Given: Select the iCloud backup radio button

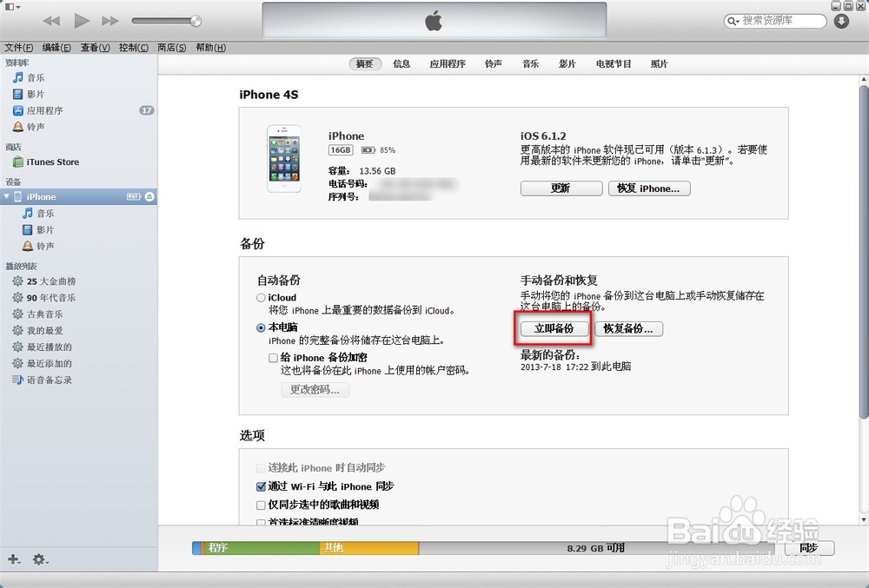Looking at the screenshot, I should [261, 297].
